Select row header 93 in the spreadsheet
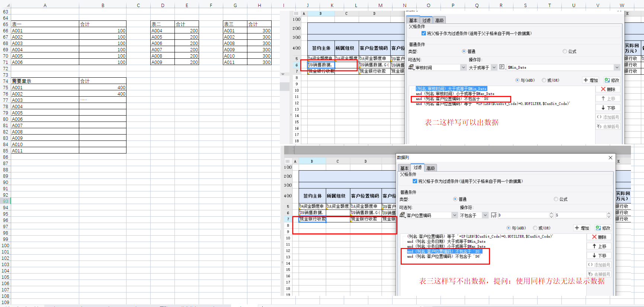 pyautogui.click(x=6, y=201)
